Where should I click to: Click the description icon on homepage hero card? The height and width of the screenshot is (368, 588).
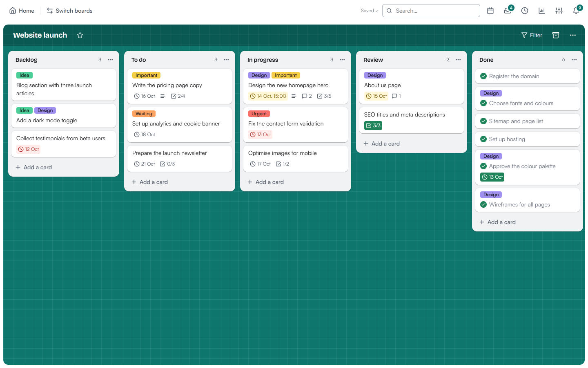[x=294, y=96]
